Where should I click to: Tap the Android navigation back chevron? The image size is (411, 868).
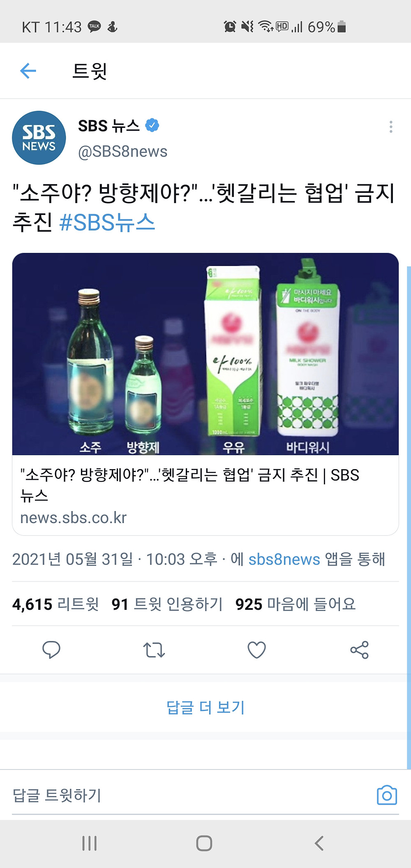coord(319,843)
